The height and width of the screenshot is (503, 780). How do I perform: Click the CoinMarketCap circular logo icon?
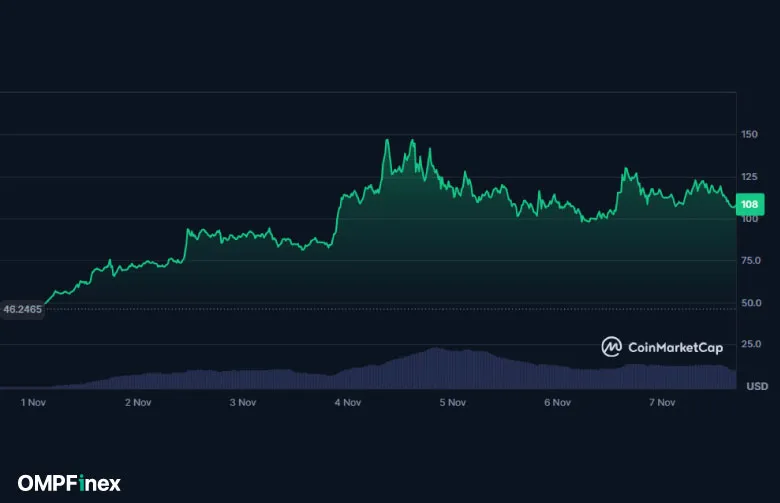611,347
